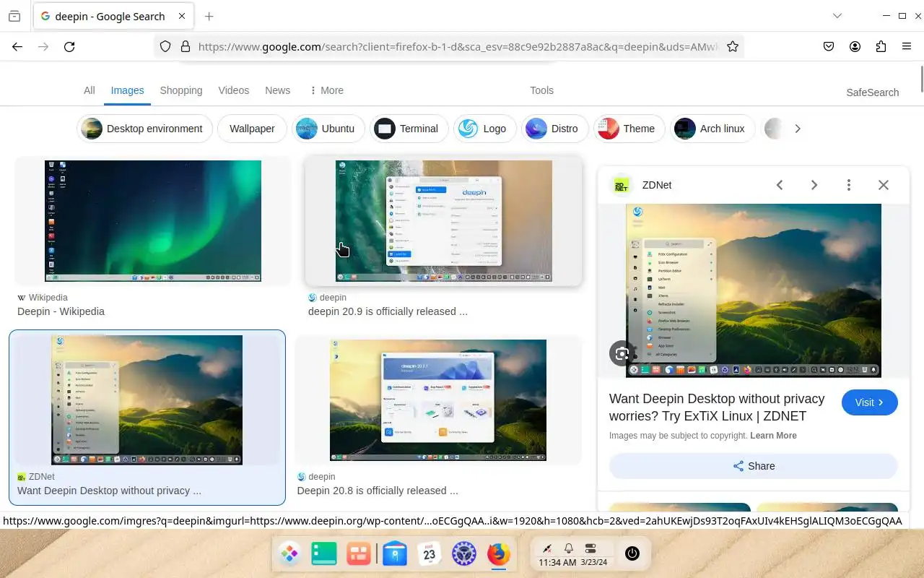924x578 pixels.
Task: Open the notification bell in tray
Action: 569,548
